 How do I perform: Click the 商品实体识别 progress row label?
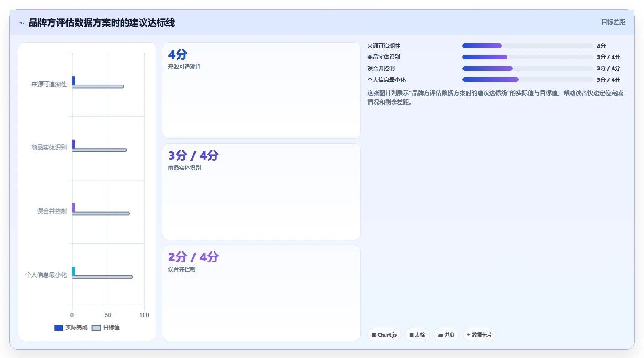[x=384, y=57]
